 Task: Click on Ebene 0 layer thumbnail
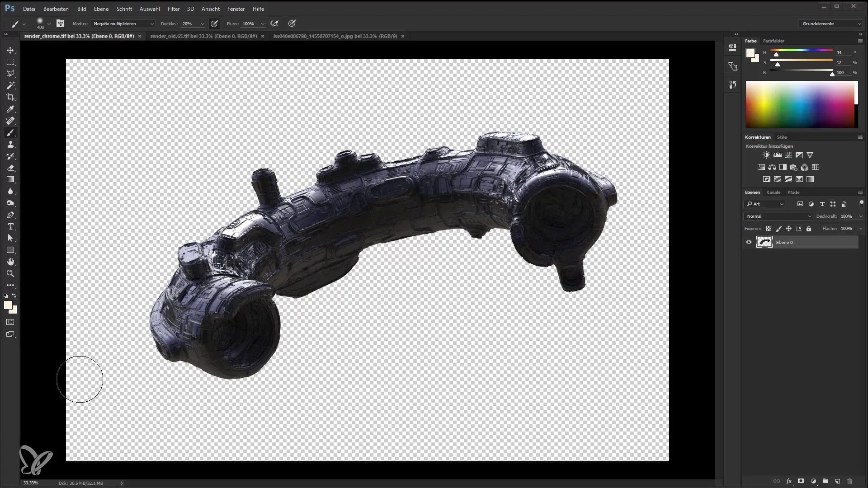coord(764,242)
